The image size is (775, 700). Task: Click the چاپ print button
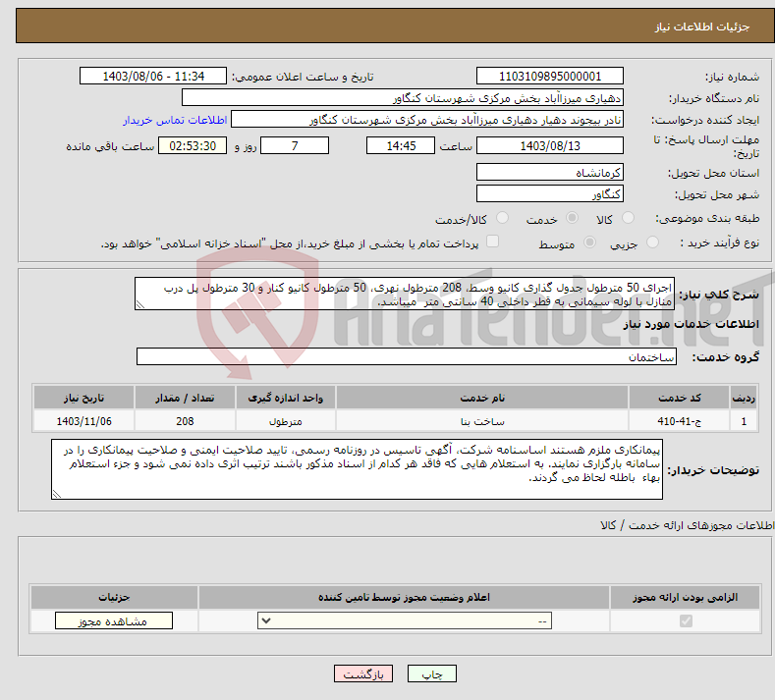click(x=432, y=674)
